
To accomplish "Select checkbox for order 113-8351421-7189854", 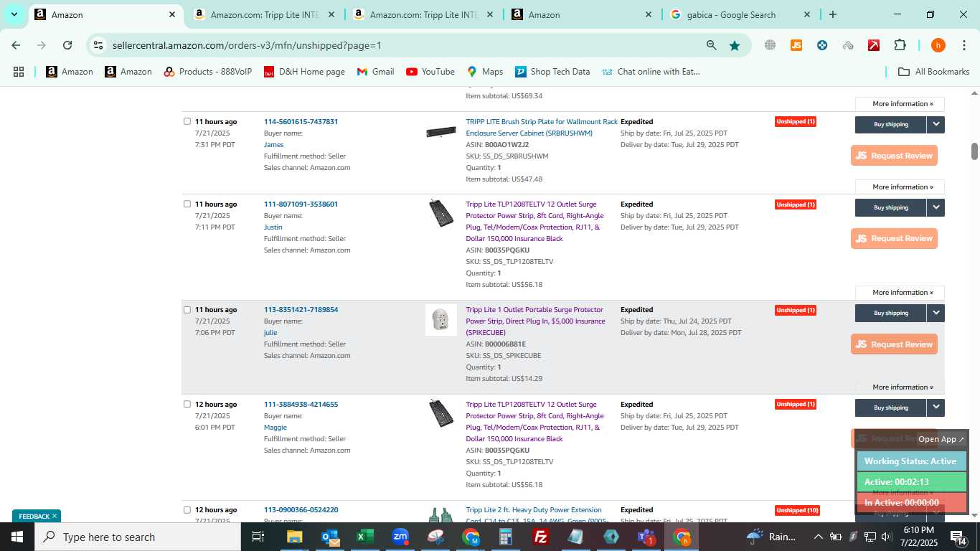I will click(x=187, y=310).
